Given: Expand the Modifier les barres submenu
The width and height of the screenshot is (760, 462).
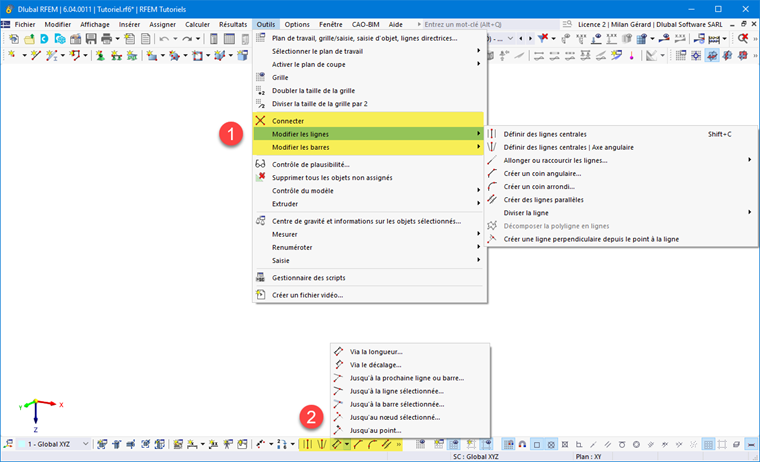Looking at the screenshot, I should [x=368, y=147].
